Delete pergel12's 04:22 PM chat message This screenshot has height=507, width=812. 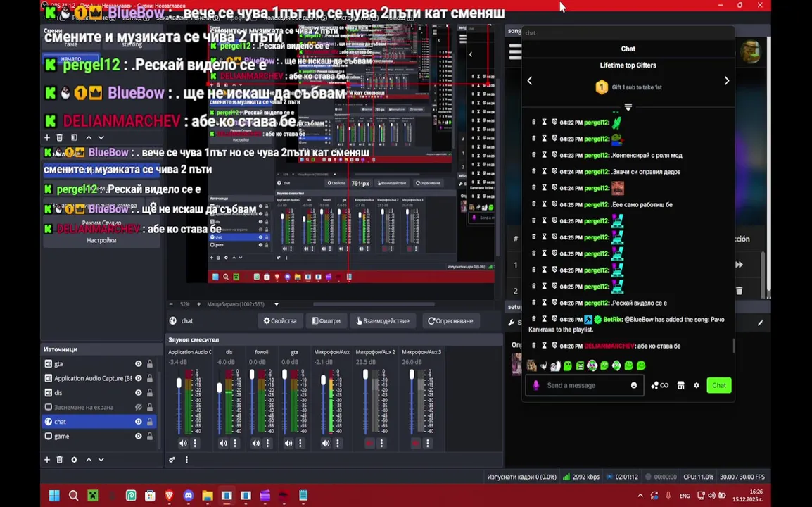(x=534, y=123)
